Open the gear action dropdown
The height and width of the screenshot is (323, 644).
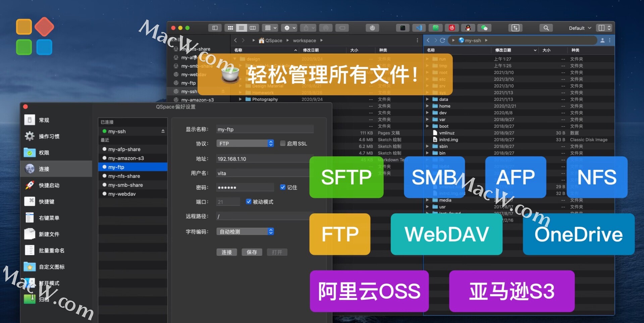(290, 28)
